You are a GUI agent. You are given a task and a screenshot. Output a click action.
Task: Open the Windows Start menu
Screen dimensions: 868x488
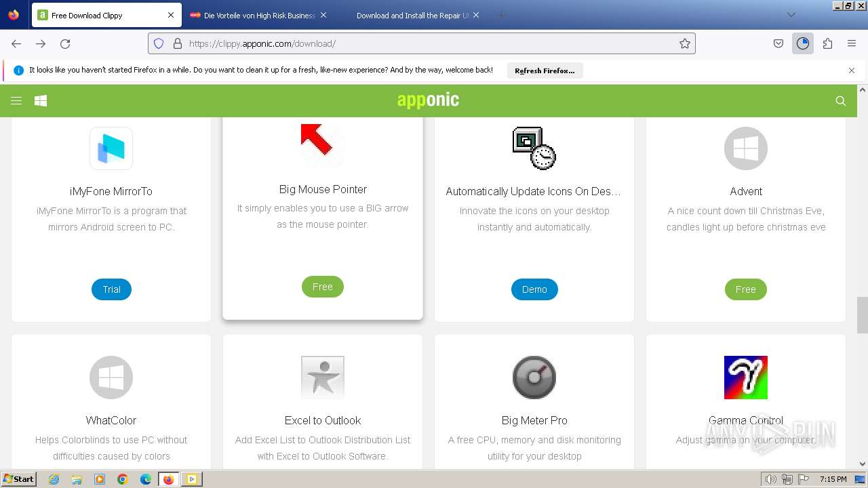coord(19,479)
